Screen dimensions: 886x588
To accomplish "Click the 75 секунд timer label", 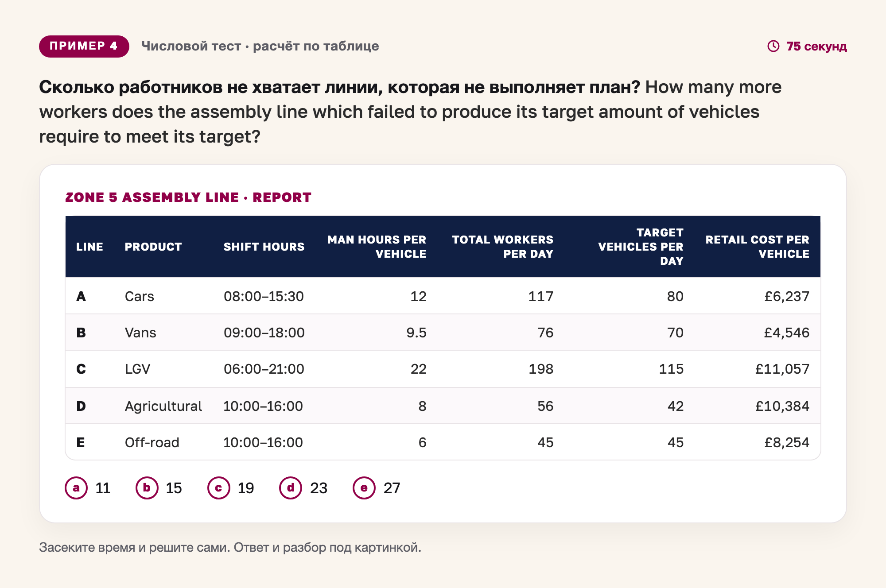I will (x=816, y=46).
